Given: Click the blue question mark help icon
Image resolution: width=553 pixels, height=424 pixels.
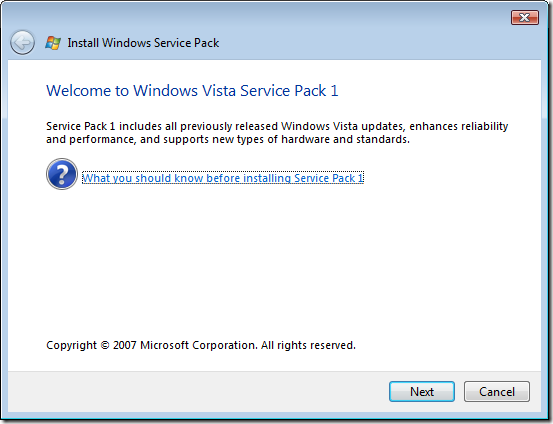Looking at the screenshot, I should (62, 174).
